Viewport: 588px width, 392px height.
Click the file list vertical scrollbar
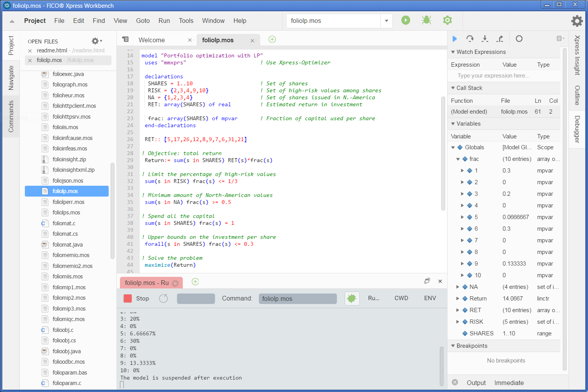pyautogui.click(x=113, y=211)
